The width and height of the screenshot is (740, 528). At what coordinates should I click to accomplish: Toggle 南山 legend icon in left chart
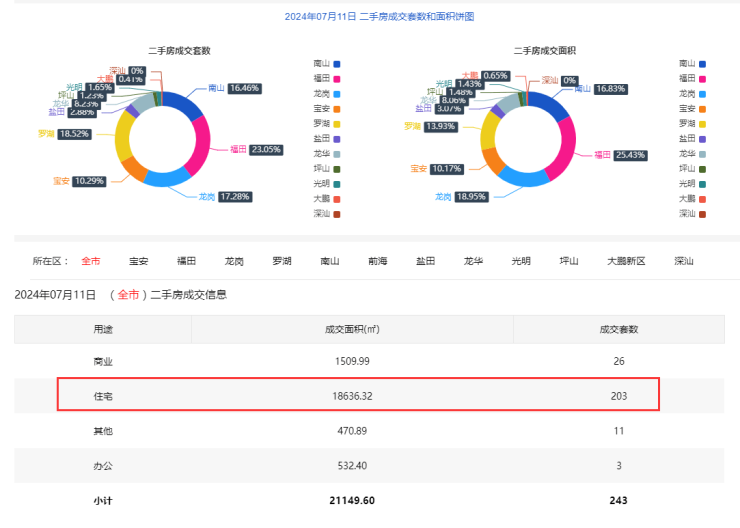tap(338, 63)
